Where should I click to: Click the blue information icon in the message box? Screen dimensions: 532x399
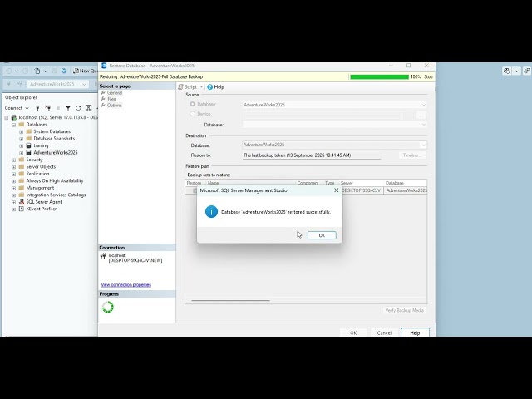click(x=211, y=212)
